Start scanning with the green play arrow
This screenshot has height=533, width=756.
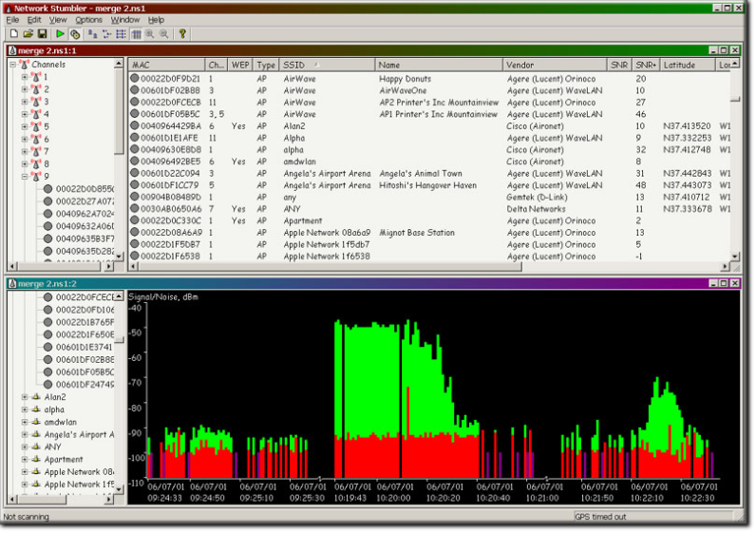coord(60,34)
